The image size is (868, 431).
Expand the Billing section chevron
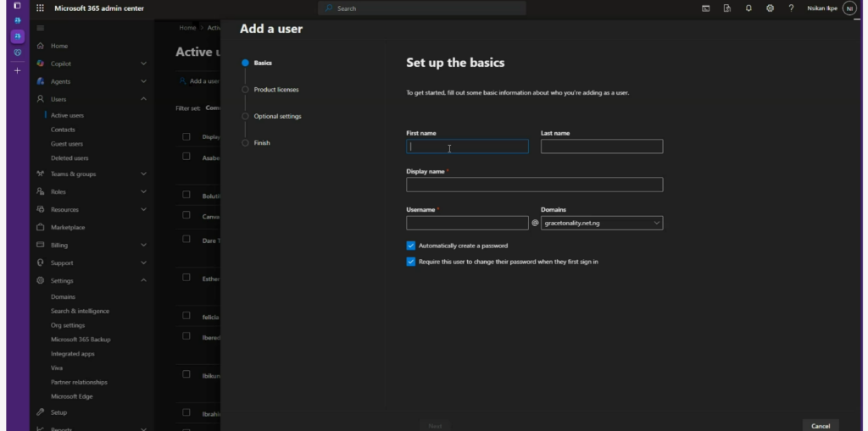(143, 245)
